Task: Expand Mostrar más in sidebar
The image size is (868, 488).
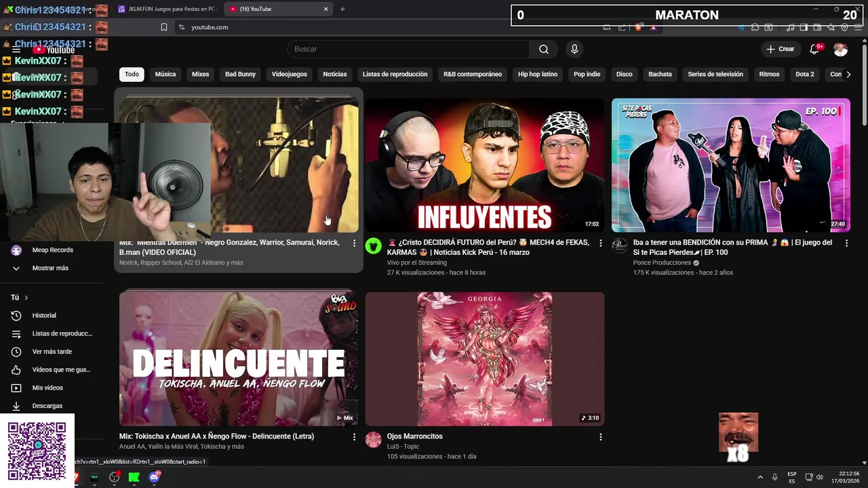Action: click(x=50, y=268)
